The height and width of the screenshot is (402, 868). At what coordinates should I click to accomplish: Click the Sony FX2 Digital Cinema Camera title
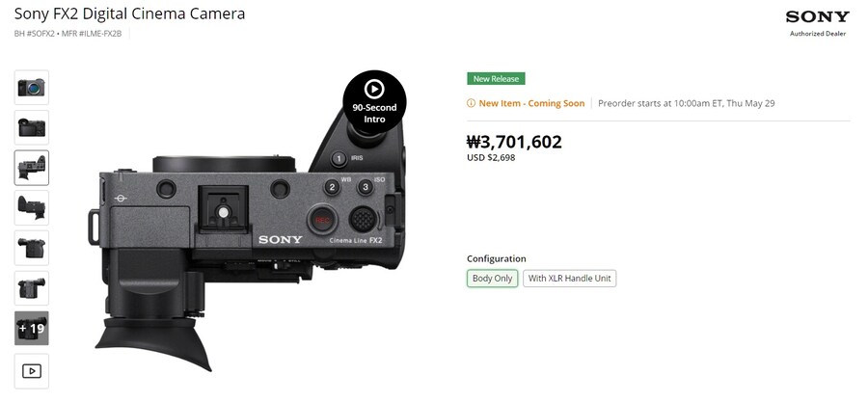tap(129, 13)
